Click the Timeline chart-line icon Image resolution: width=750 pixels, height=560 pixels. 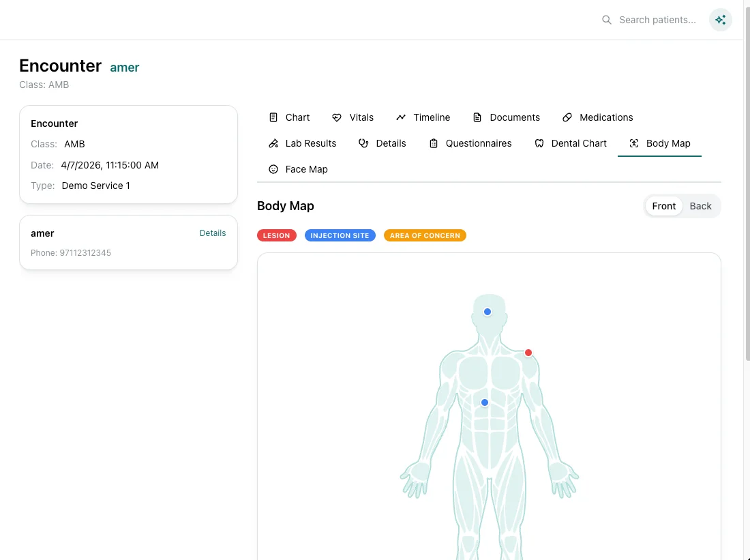(401, 117)
